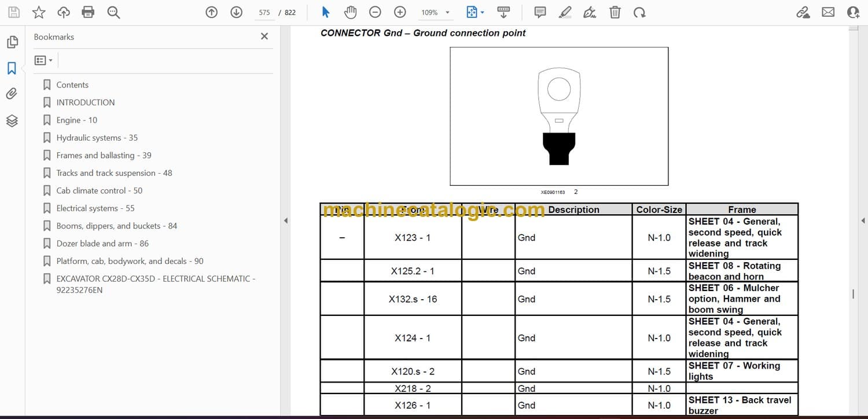Image resolution: width=868 pixels, height=419 pixels.
Task: Select the X125.2 - 1 table cell
Action: coord(413,271)
